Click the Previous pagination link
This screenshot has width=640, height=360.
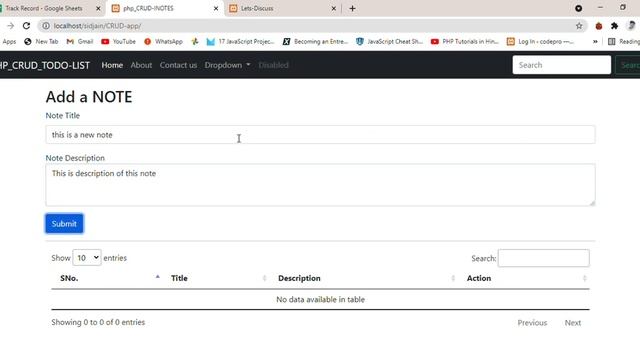pyautogui.click(x=532, y=322)
